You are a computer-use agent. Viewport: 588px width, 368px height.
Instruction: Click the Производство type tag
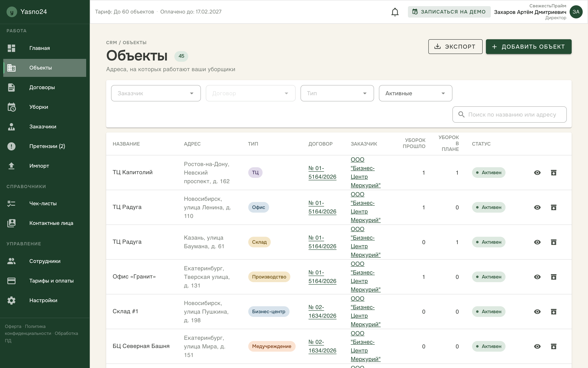click(x=269, y=277)
